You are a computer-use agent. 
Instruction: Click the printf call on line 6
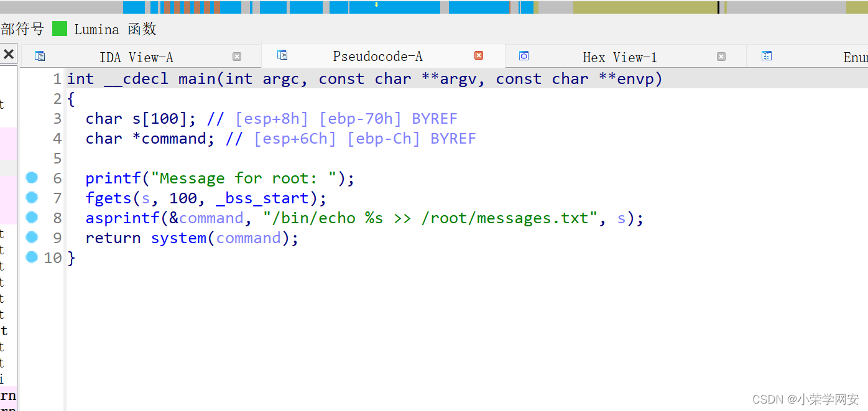[x=114, y=178]
